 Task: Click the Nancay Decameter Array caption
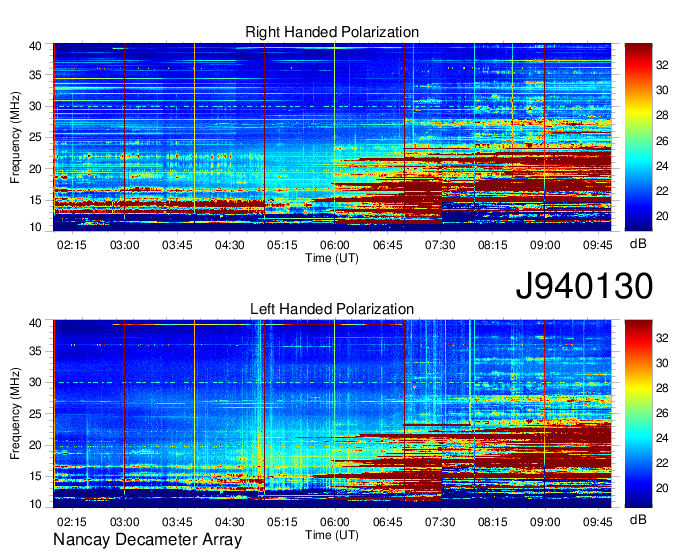tap(147, 539)
